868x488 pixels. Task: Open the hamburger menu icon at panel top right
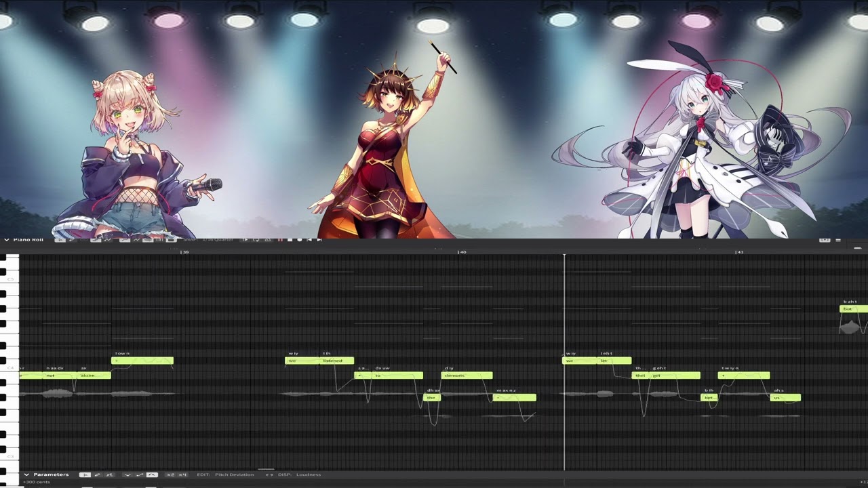point(838,240)
